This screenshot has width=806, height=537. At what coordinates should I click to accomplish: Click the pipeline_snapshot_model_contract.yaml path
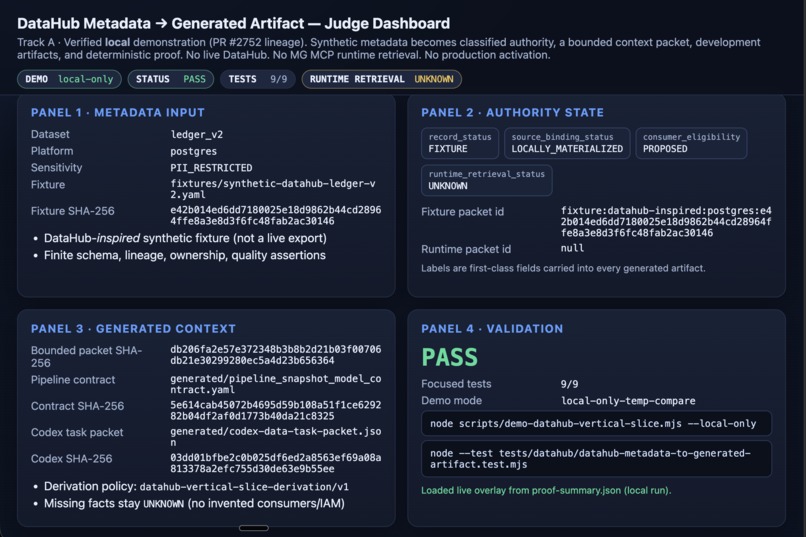pos(276,384)
